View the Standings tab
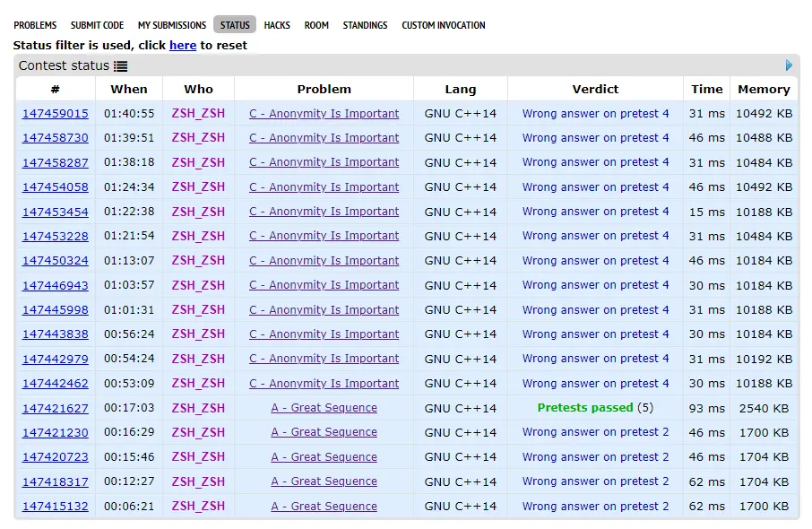Image resolution: width=812 pixels, height=529 pixels. (x=365, y=25)
